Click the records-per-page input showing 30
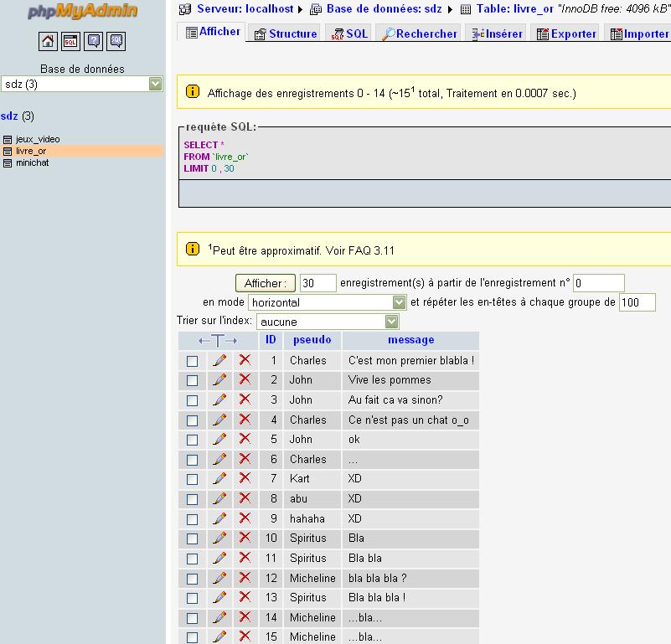This screenshot has height=644, width=671. 317,283
